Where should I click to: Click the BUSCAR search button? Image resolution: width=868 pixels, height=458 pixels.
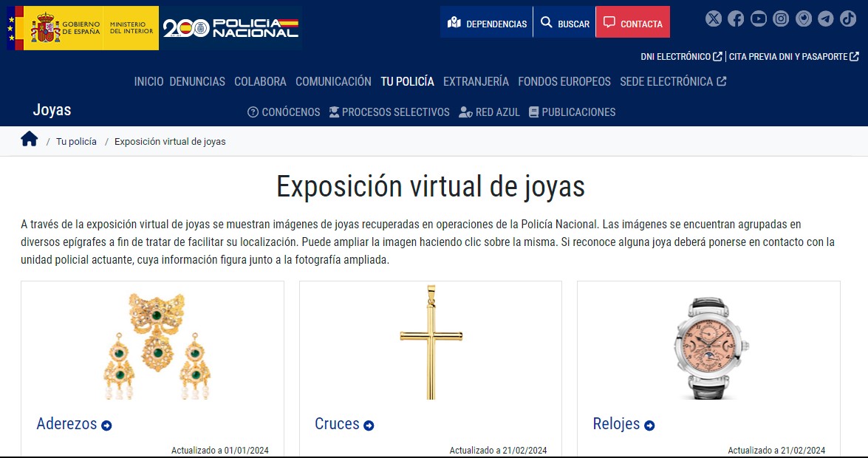565,23
